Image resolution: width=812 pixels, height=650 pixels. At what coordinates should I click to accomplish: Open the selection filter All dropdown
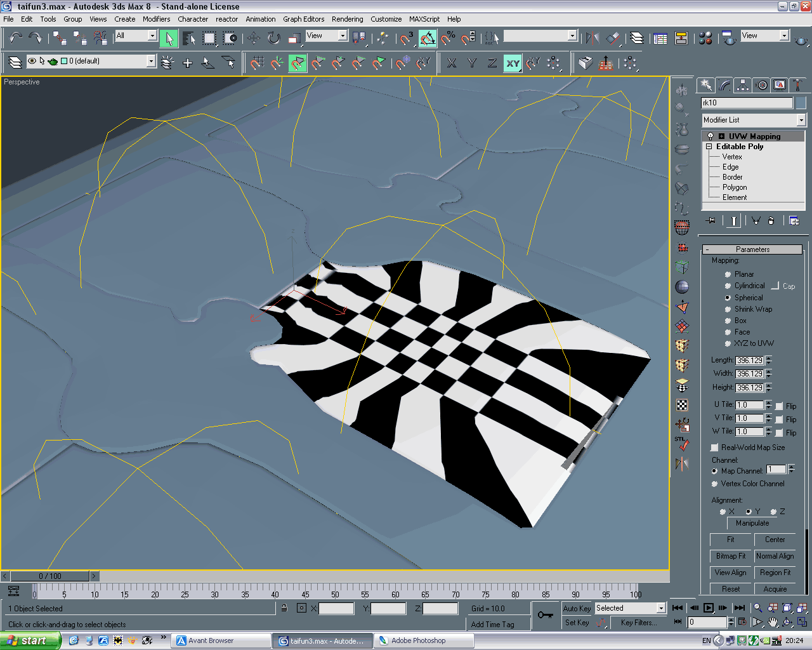pos(136,36)
